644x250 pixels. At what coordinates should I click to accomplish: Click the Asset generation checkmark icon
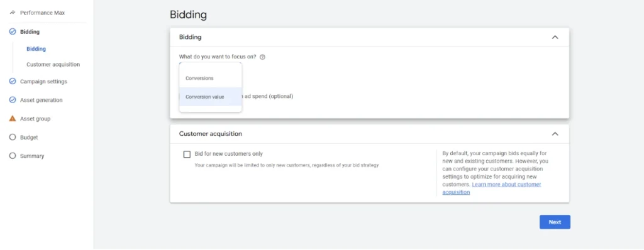click(13, 100)
